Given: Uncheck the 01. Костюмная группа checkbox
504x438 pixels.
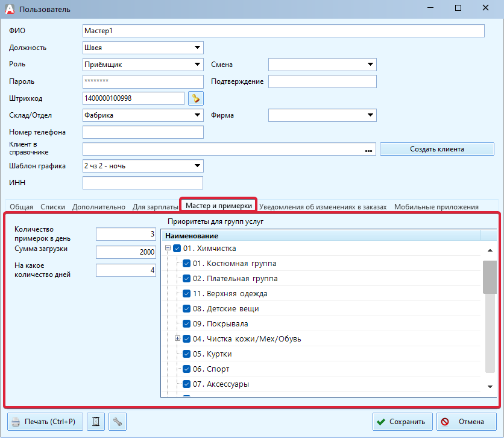Looking at the screenshot, I should tap(186, 264).
